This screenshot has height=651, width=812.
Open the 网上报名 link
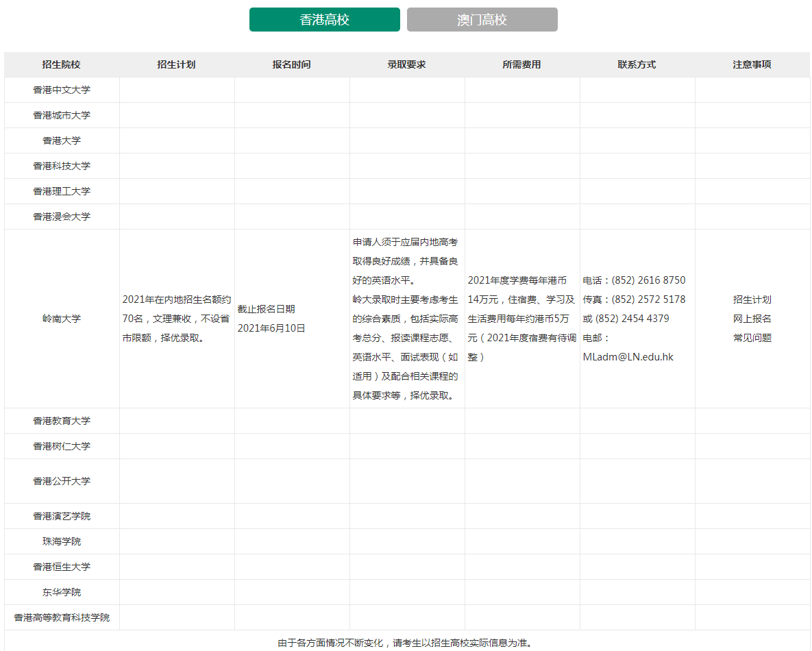(752, 319)
